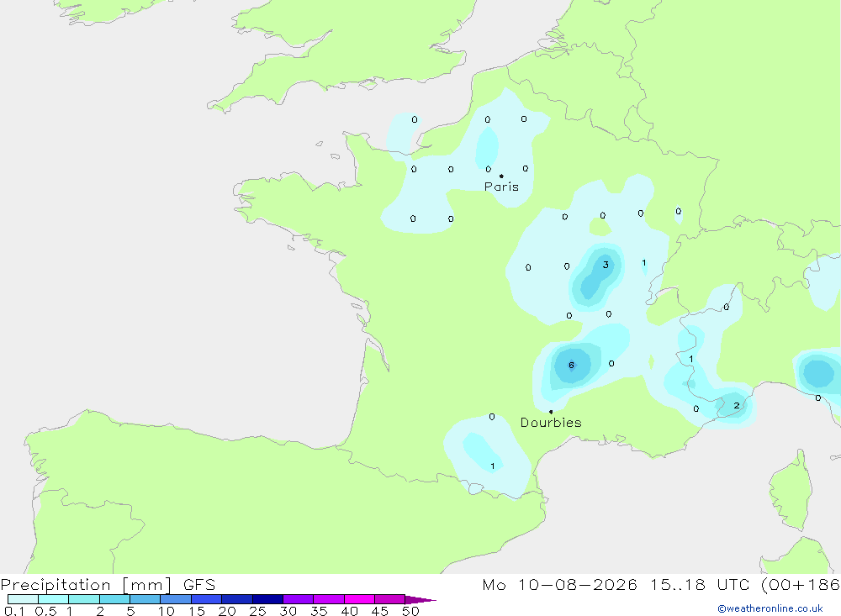Click the black dot marking Paris

click(x=501, y=176)
